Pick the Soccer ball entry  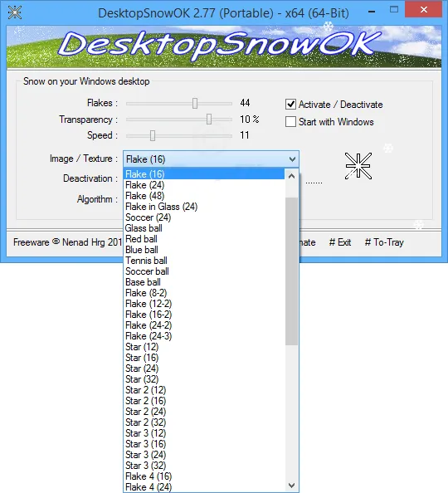click(204, 271)
